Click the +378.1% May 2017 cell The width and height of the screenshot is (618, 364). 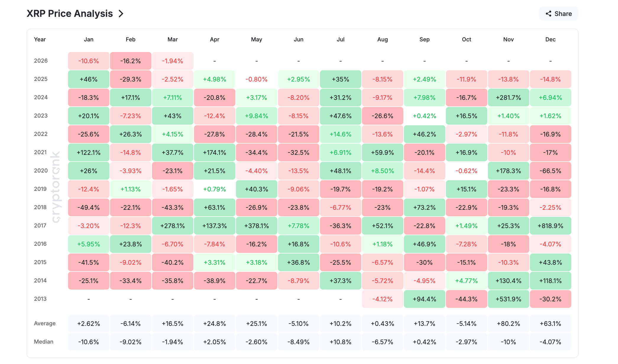pos(256,226)
